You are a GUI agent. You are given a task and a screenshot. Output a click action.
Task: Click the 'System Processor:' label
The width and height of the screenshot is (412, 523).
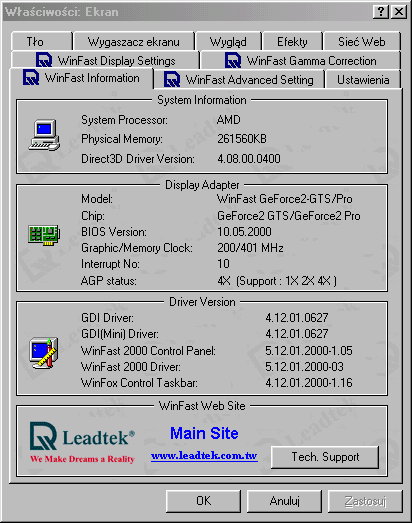coord(124,120)
